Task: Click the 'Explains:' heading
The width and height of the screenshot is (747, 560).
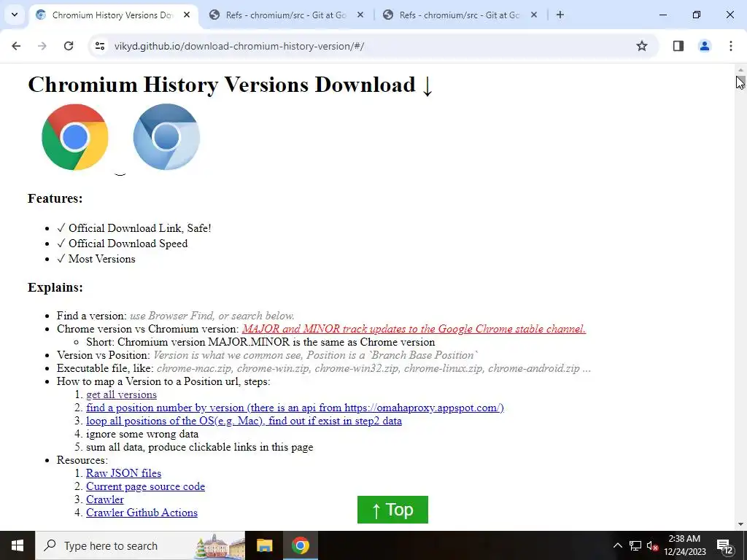Action: coord(55,287)
